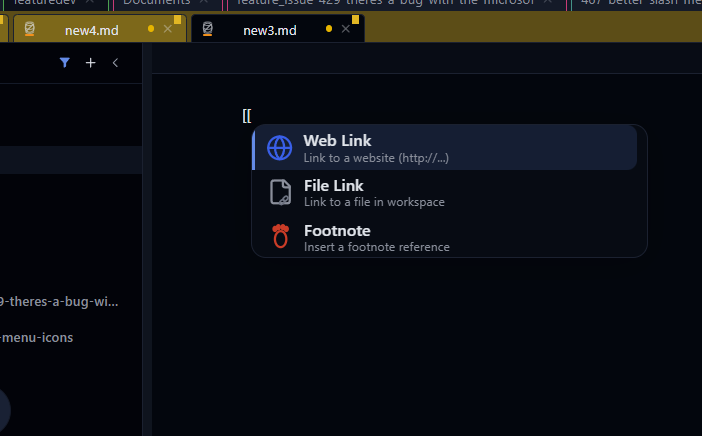Select the highlighted sidebar row

[71, 160]
